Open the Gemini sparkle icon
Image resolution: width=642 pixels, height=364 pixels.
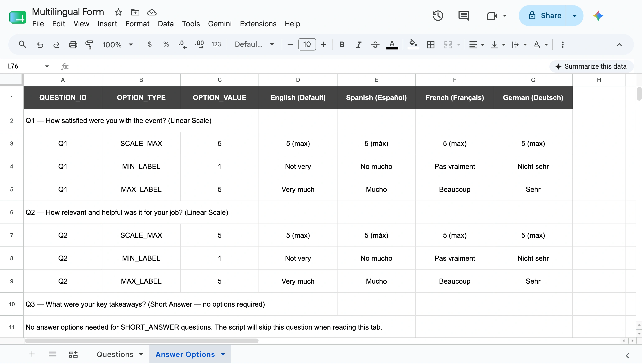click(x=598, y=15)
